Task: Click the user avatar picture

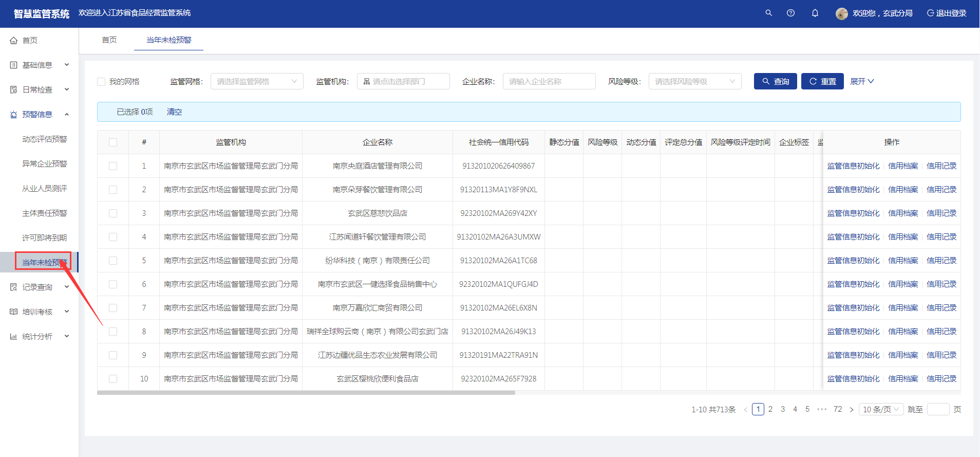Action: coord(841,13)
